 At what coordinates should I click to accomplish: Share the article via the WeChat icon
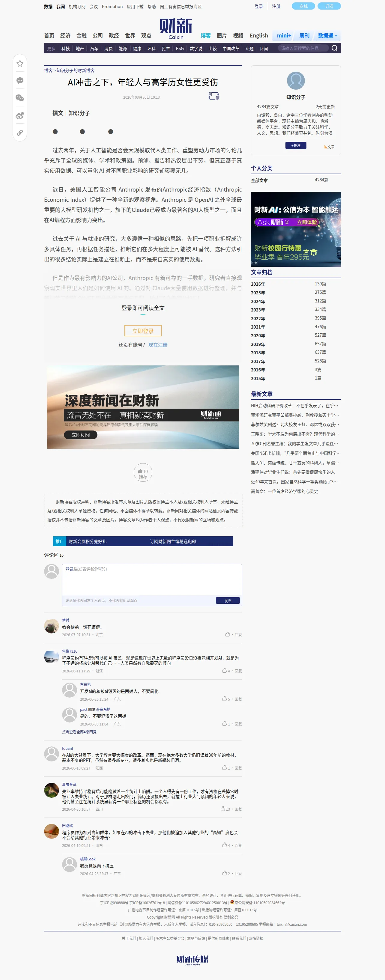tap(20, 98)
